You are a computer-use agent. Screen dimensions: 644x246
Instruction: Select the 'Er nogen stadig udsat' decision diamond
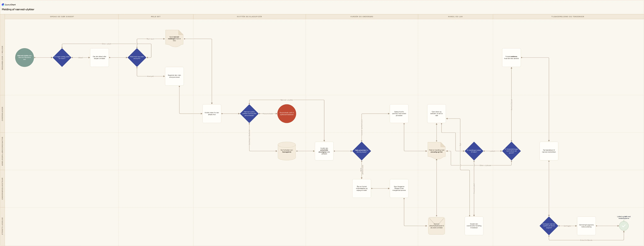[x=62, y=57]
